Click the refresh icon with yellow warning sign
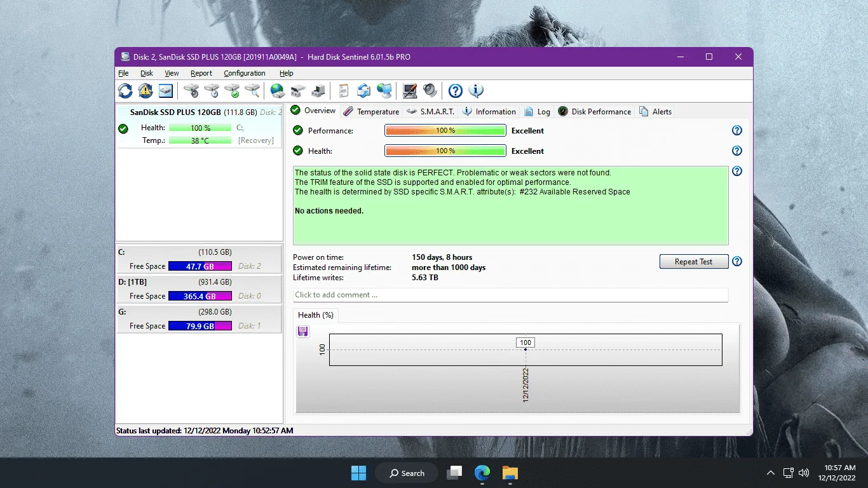This screenshot has height=488, width=868. pyautogui.click(x=146, y=91)
